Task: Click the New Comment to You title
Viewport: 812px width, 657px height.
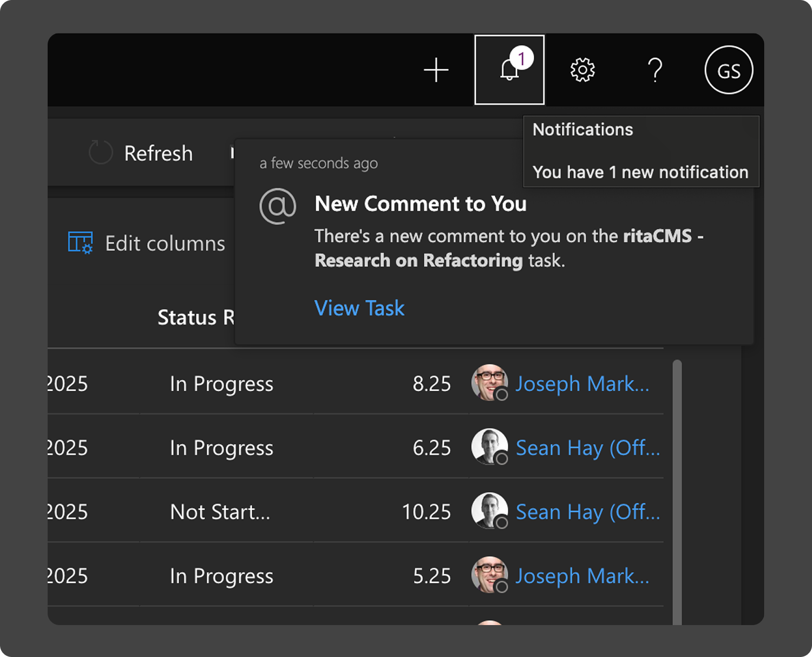Action: point(421,204)
